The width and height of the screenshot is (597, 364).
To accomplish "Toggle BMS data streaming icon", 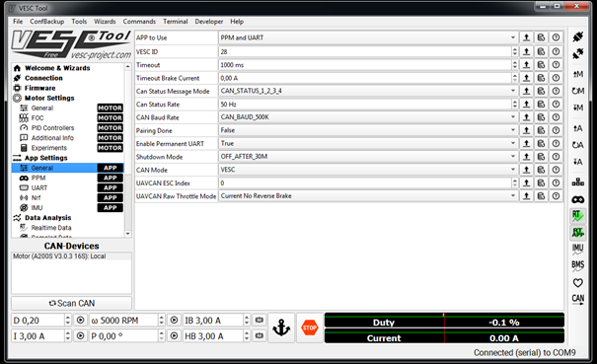I will click(x=577, y=265).
